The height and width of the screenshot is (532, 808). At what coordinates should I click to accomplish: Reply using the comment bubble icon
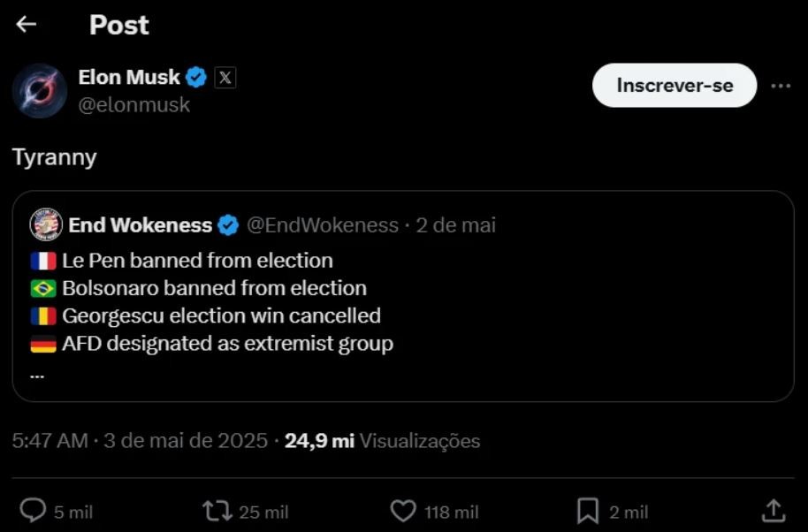click(x=33, y=511)
